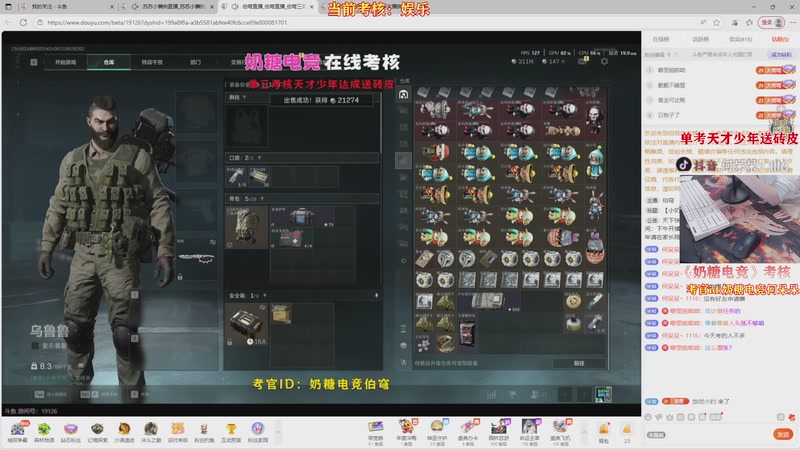Click the mail icon in game top bar
The height and width of the screenshot is (450, 800).
582,61
